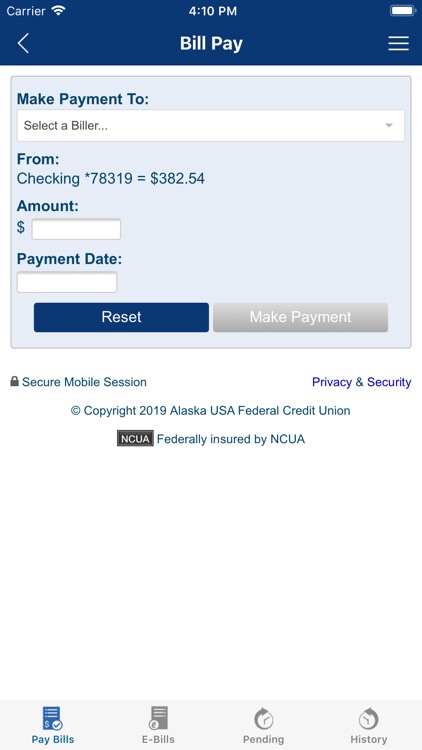Open the Select a Biller dropdown
The height and width of the screenshot is (750, 422).
tap(211, 126)
